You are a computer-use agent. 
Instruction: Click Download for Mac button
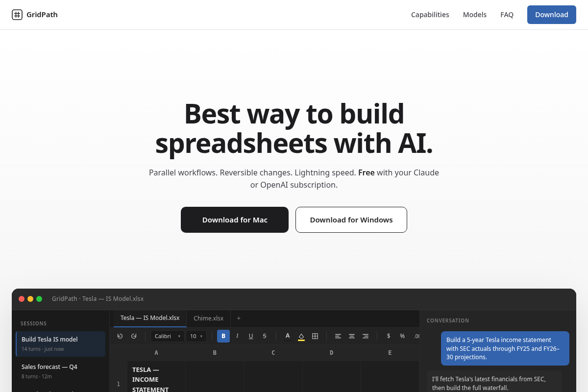[x=235, y=220]
